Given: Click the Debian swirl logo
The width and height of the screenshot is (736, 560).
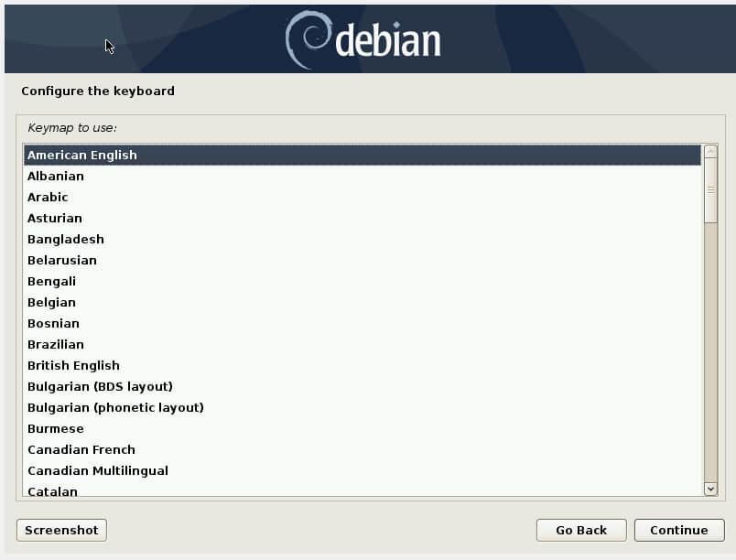Looking at the screenshot, I should point(308,39).
